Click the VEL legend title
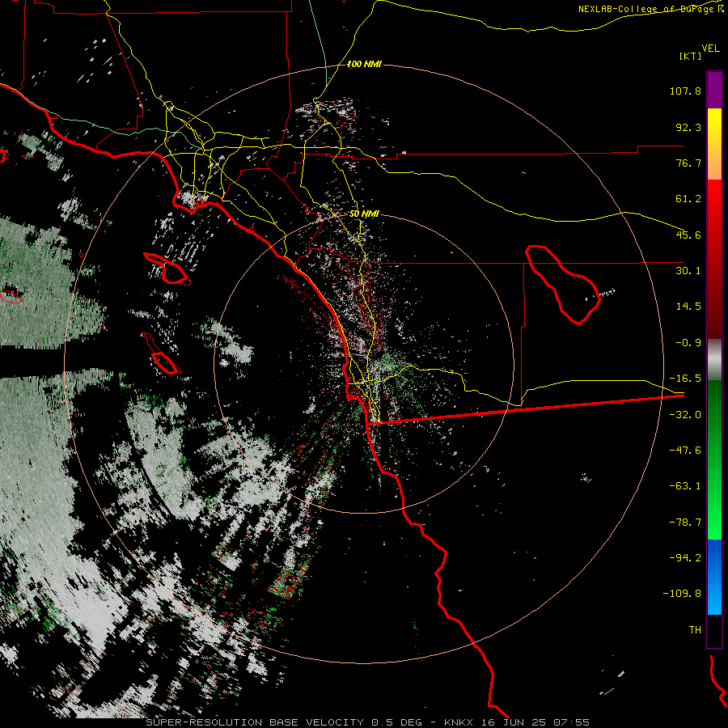This screenshot has height=728, width=728. (710, 49)
